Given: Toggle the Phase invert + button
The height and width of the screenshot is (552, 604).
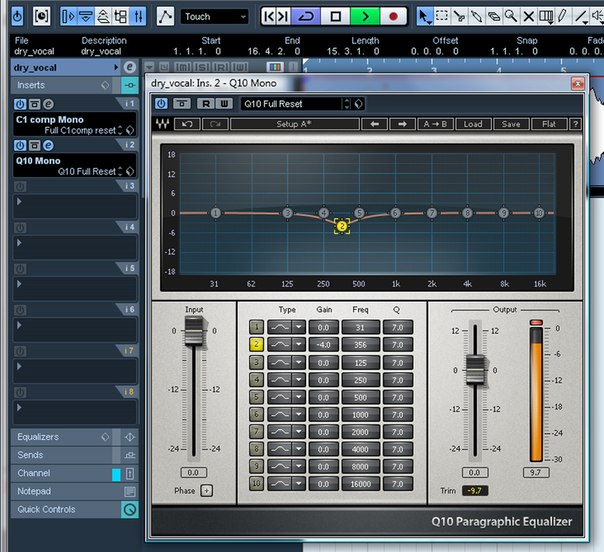Looking at the screenshot, I should click(206, 491).
